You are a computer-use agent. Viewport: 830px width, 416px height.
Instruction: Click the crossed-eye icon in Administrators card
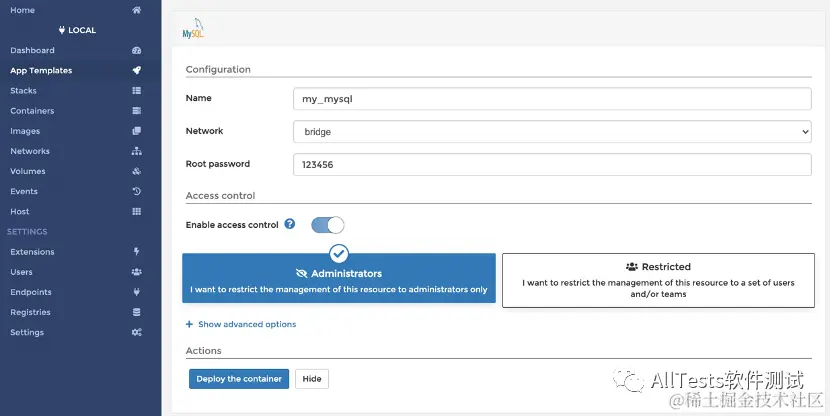(301, 274)
